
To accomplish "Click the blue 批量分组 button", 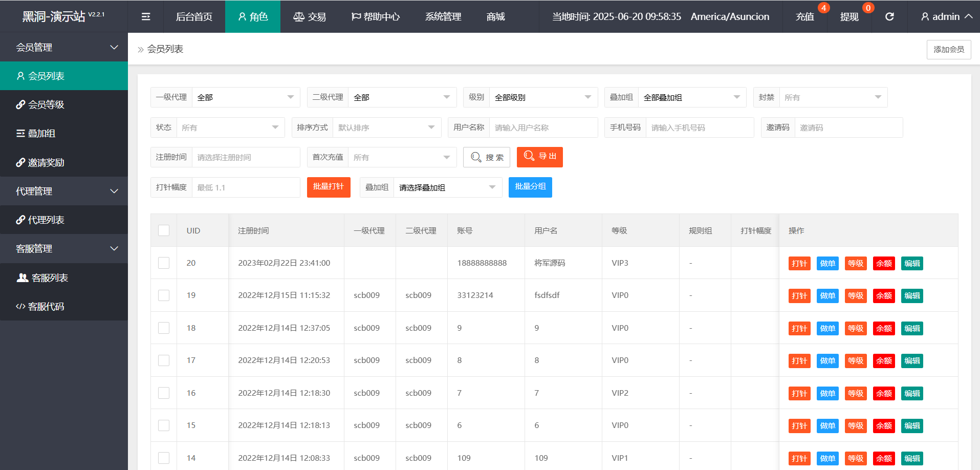I will pos(530,187).
